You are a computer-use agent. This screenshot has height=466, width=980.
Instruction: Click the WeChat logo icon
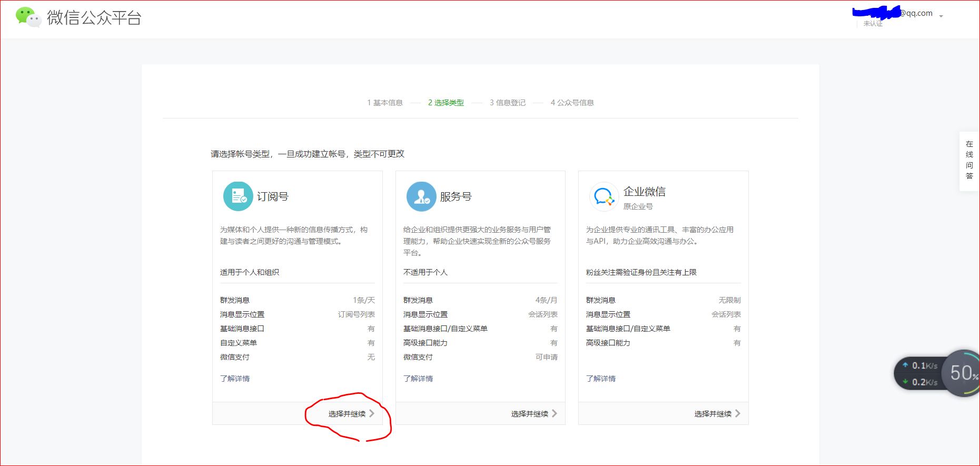coord(28,17)
